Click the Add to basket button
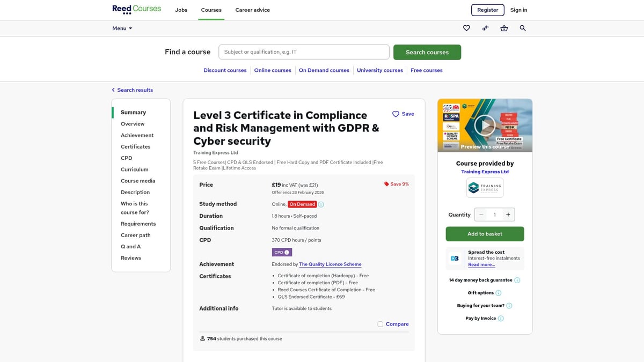This screenshot has width=644, height=362. 485,234
